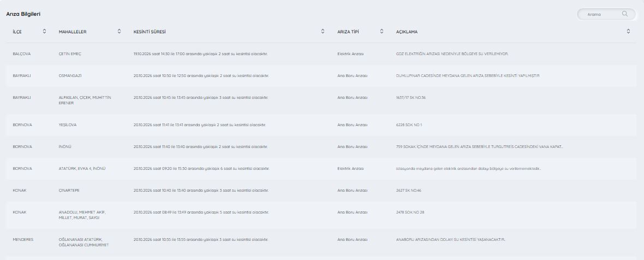Click DUMLUPINAR CADESİNDE description text
Viewport: 644px width, 260px height.
pyautogui.click(x=467, y=75)
